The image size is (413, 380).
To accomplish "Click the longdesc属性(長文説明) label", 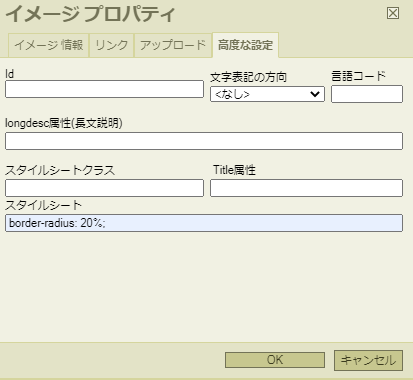I will tap(64, 123).
